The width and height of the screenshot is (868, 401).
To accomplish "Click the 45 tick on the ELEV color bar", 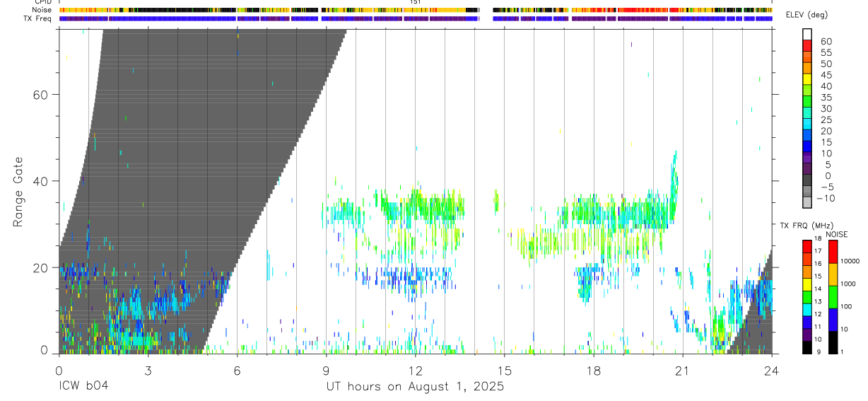I will point(826,75).
